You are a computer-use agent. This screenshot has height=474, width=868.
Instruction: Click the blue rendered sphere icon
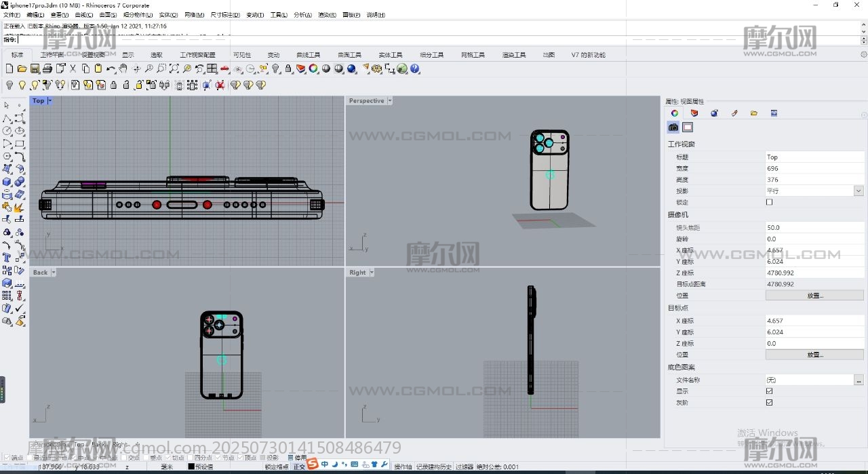[351, 68]
